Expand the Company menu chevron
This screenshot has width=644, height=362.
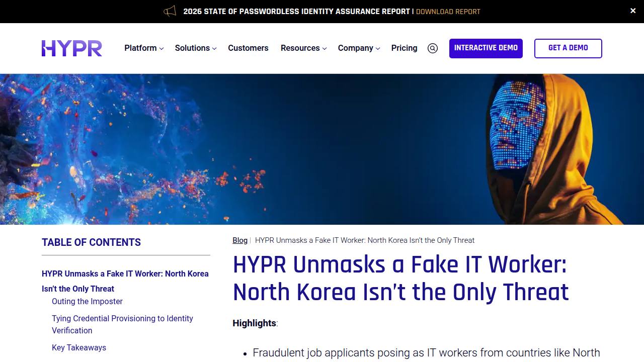[x=378, y=49]
